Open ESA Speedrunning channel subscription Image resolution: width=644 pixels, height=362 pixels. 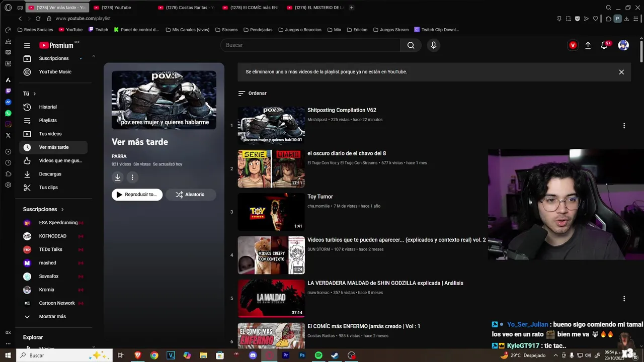53,223
